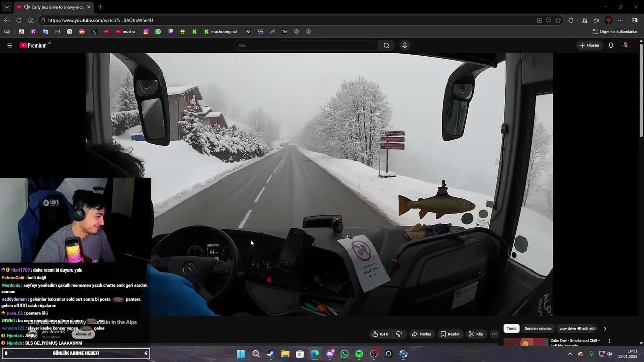Toggle the browser sidebar panel
This screenshot has width=644, height=362.
[x=635, y=20]
